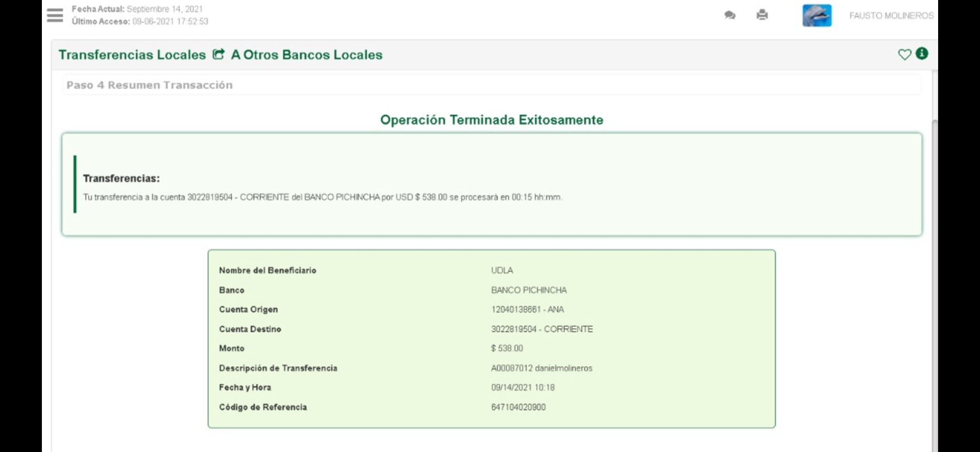This screenshot has height=452, width=980.
Task: Click the dolphin profile avatar
Action: [817, 15]
